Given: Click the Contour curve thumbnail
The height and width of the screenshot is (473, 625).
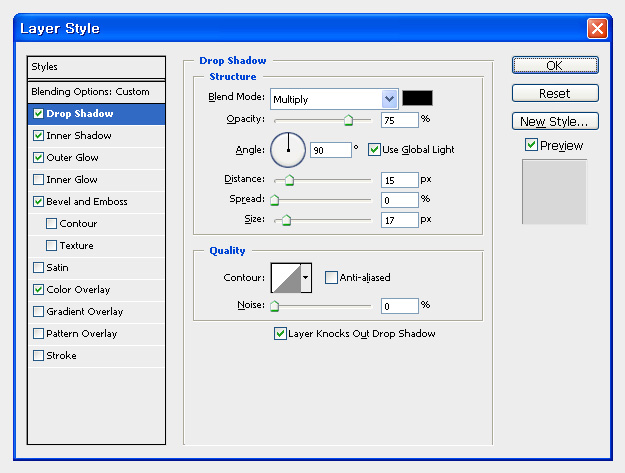Looking at the screenshot, I should pos(286,278).
